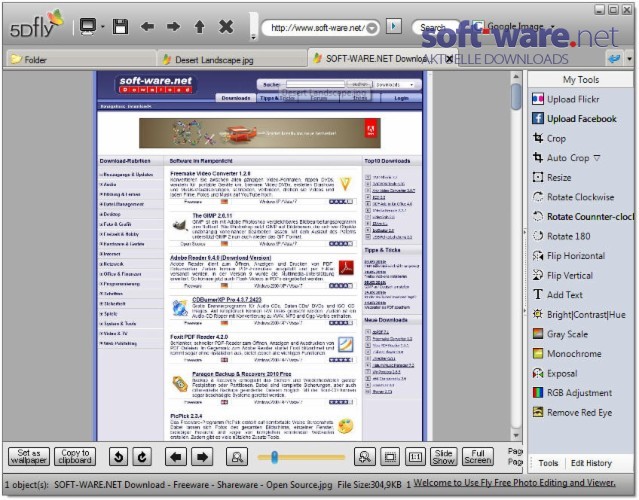The height and width of the screenshot is (500, 639).
Task: Start the Slide Show
Action: coord(443,457)
